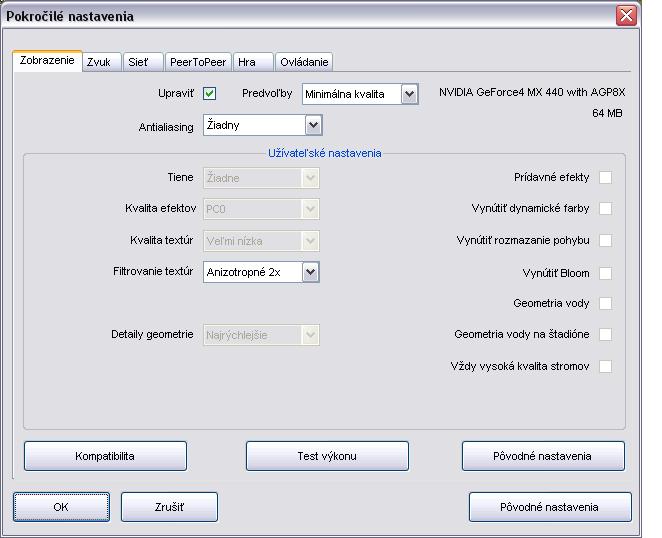Viewport: 662px width, 538px height.
Task: Click the Kvalita efektov dropdown
Action: pos(261,209)
